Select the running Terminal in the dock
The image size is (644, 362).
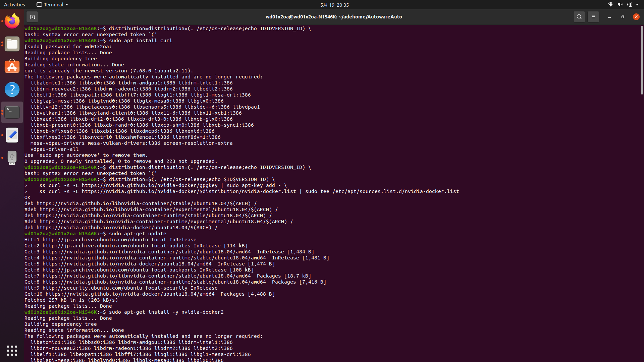[x=12, y=112]
